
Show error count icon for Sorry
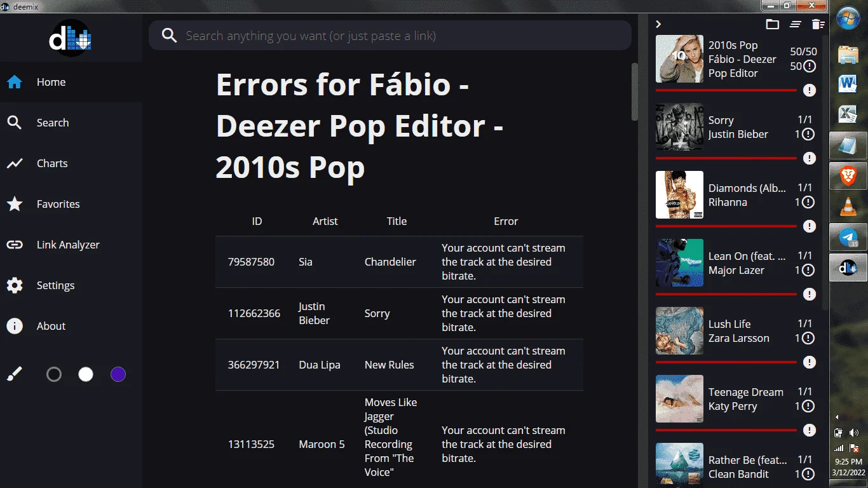[x=808, y=134]
